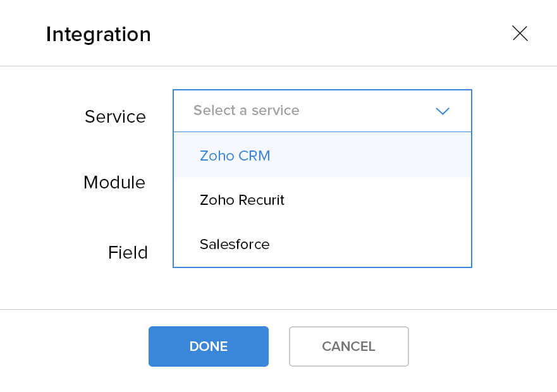Discard changes with the outlined gray button
Viewport: 557px width, 392px height.
pyautogui.click(x=348, y=346)
